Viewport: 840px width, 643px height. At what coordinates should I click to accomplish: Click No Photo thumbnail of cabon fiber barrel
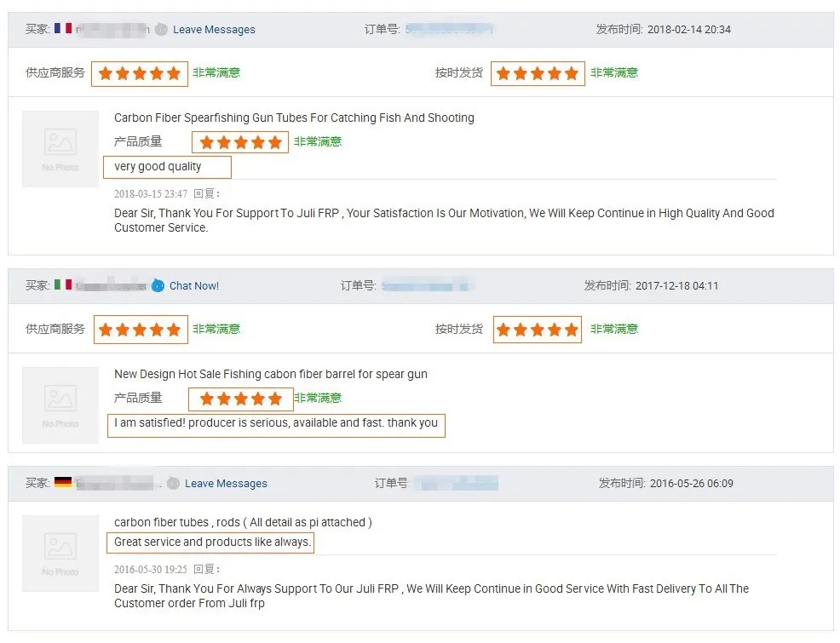(x=60, y=405)
